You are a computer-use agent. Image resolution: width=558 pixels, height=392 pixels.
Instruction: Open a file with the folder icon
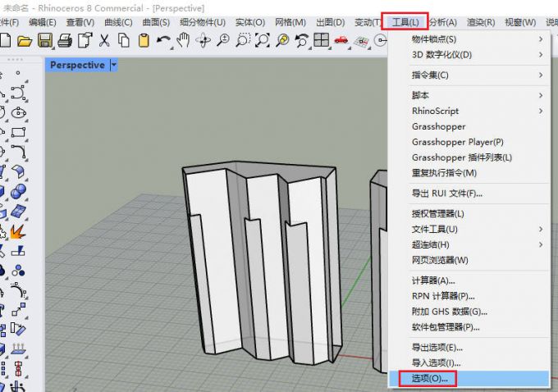[x=25, y=40]
